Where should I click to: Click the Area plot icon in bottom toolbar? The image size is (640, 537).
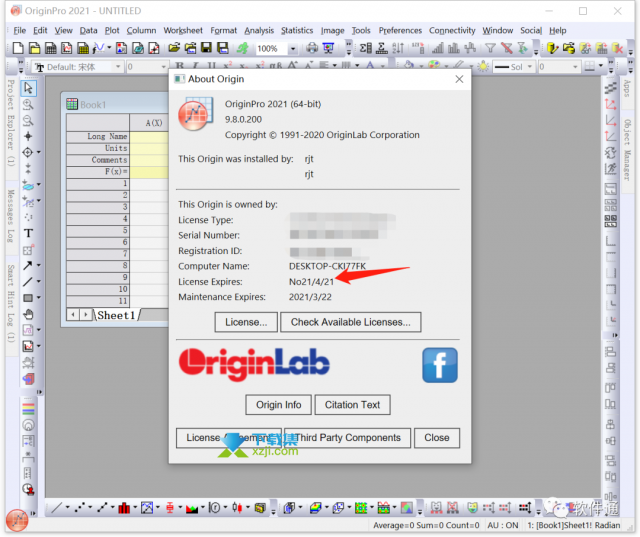click(191, 508)
